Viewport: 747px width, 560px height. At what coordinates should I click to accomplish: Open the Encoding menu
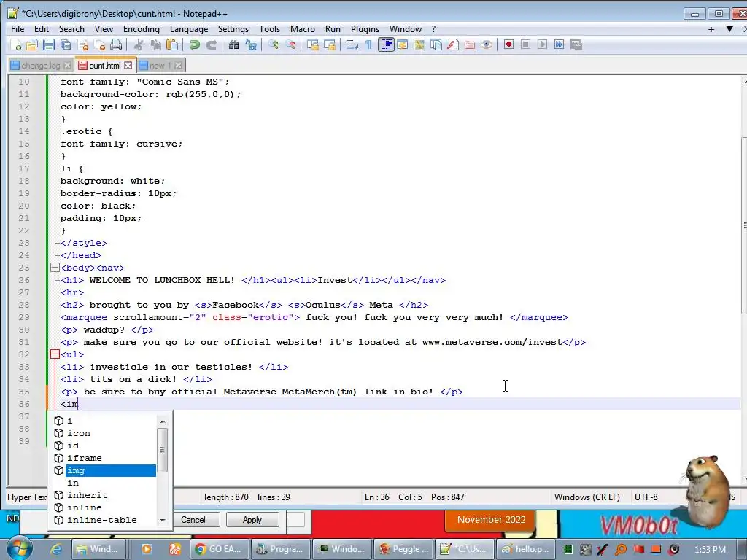click(142, 29)
